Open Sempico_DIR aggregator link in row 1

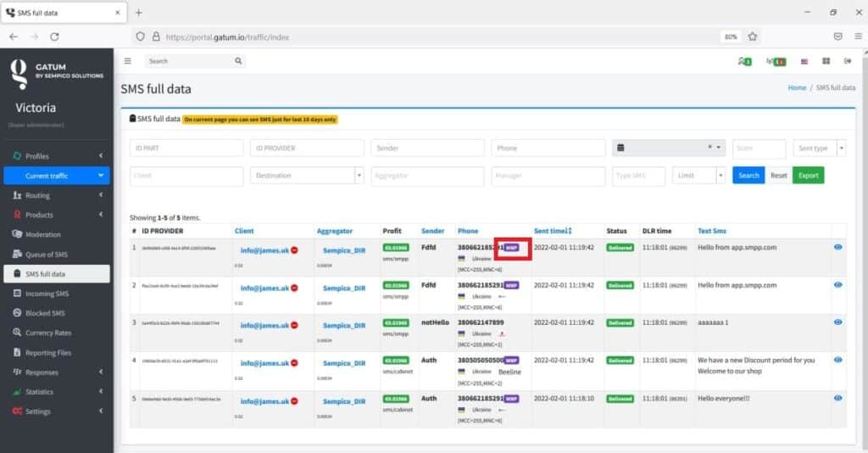click(x=344, y=250)
